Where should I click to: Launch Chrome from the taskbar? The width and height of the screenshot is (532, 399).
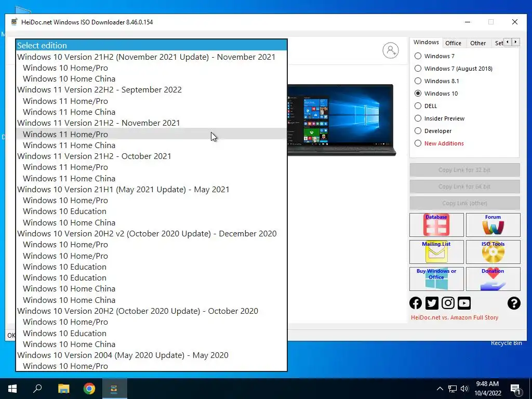tap(89, 389)
